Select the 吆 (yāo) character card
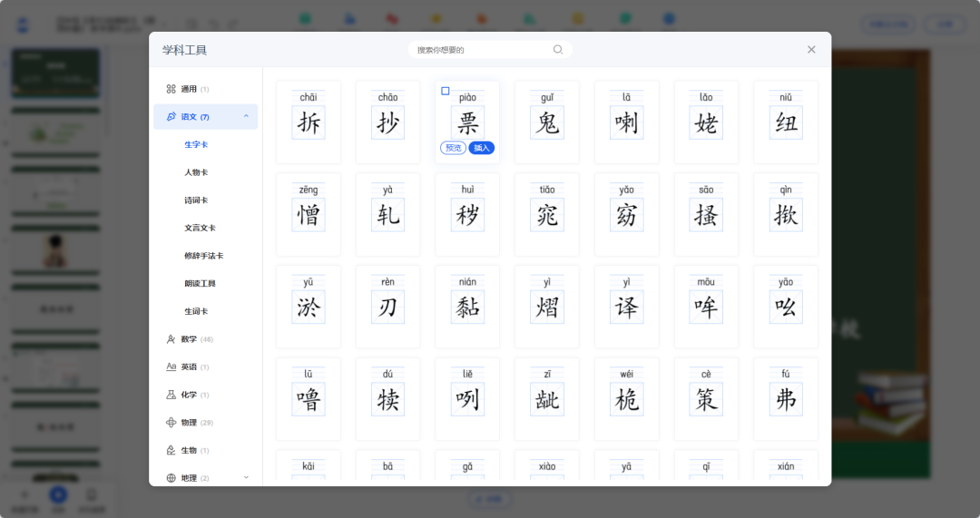Viewport: 980px width, 518px height. tap(786, 307)
